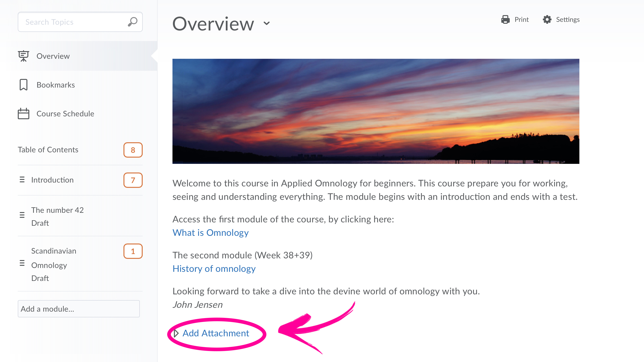Follow the What is Omnology link

click(210, 233)
